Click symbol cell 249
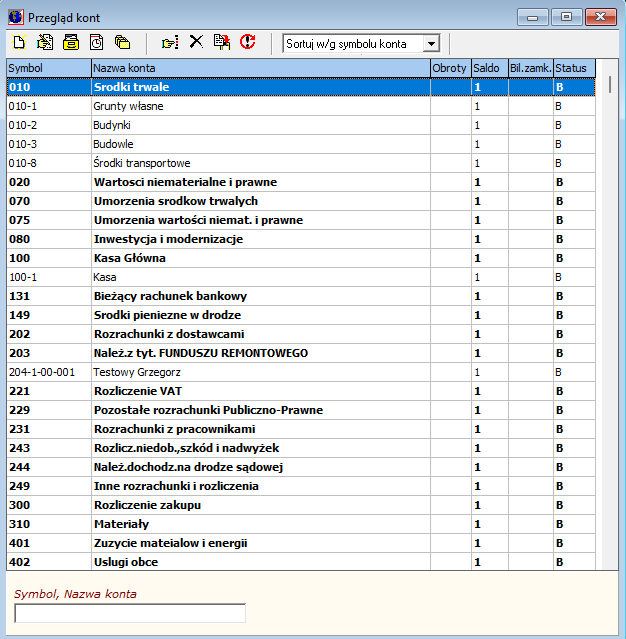This screenshot has height=639, width=626. coord(49,486)
